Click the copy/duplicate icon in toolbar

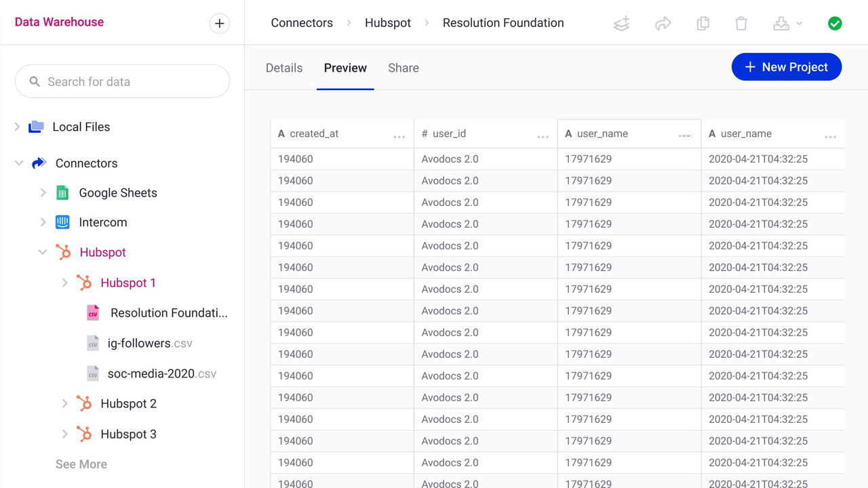[x=703, y=24]
